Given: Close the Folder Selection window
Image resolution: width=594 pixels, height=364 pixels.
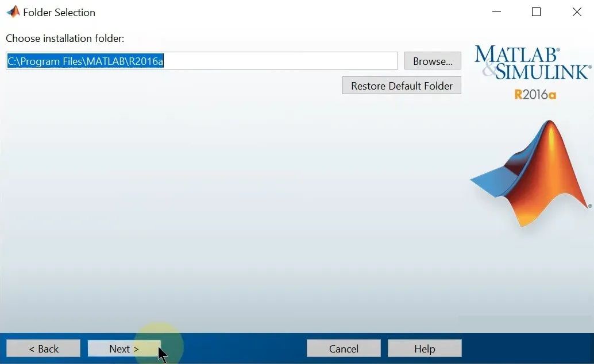Looking at the screenshot, I should click(x=577, y=12).
